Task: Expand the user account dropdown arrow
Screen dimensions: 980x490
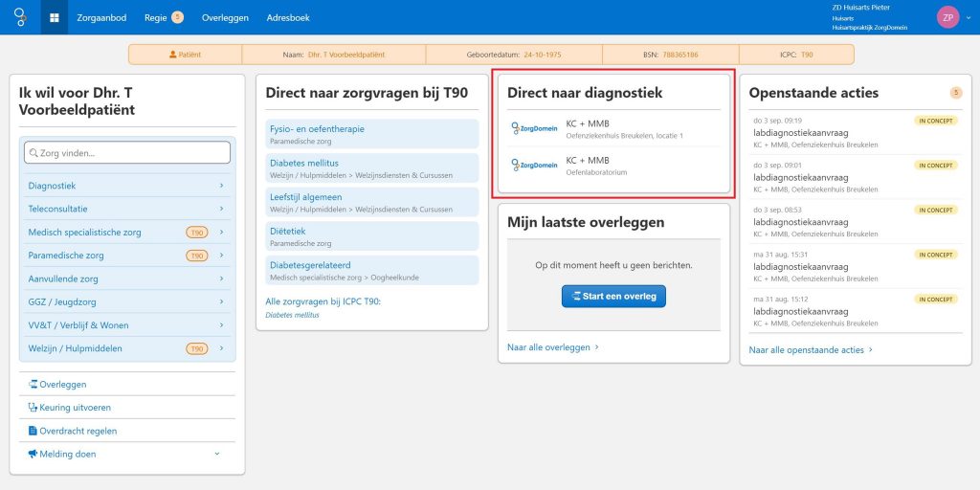Action: (970, 17)
